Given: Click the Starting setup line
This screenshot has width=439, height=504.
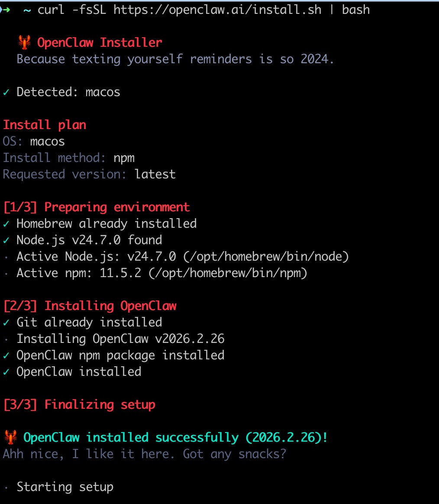Looking at the screenshot, I should (x=65, y=487).
